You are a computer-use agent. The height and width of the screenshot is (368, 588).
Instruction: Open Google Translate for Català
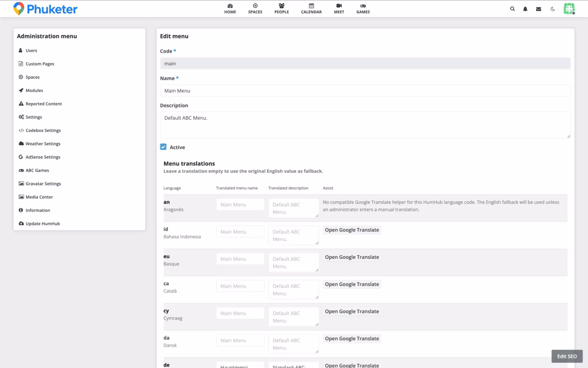[x=352, y=284]
